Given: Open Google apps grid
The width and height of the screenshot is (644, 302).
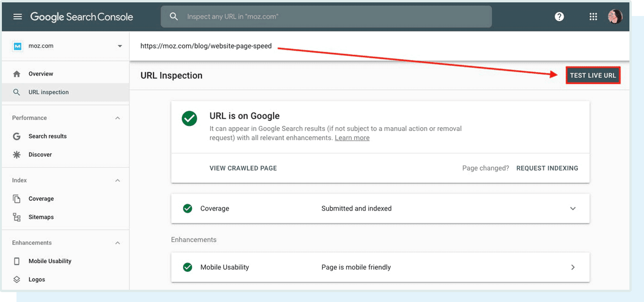Looking at the screenshot, I should (593, 16).
